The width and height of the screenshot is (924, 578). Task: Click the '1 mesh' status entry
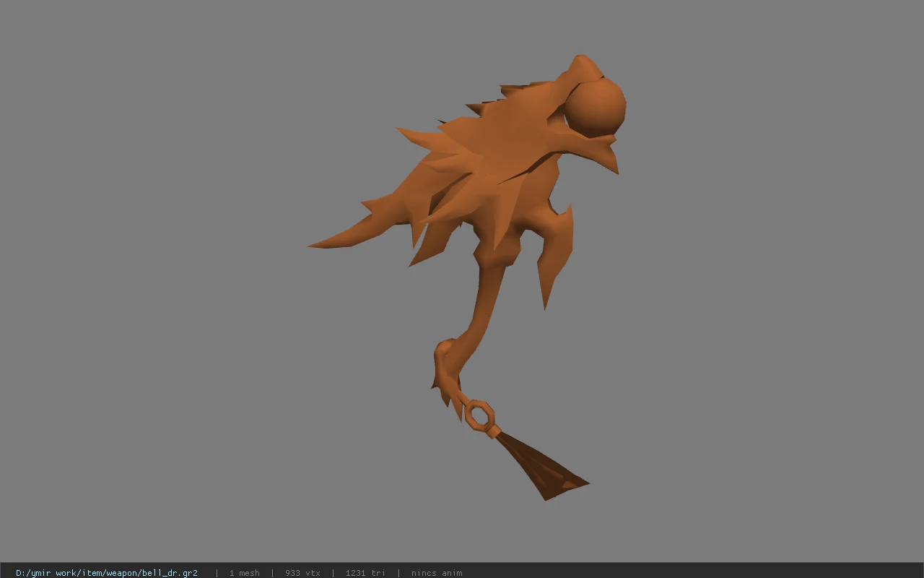(244, 573)
